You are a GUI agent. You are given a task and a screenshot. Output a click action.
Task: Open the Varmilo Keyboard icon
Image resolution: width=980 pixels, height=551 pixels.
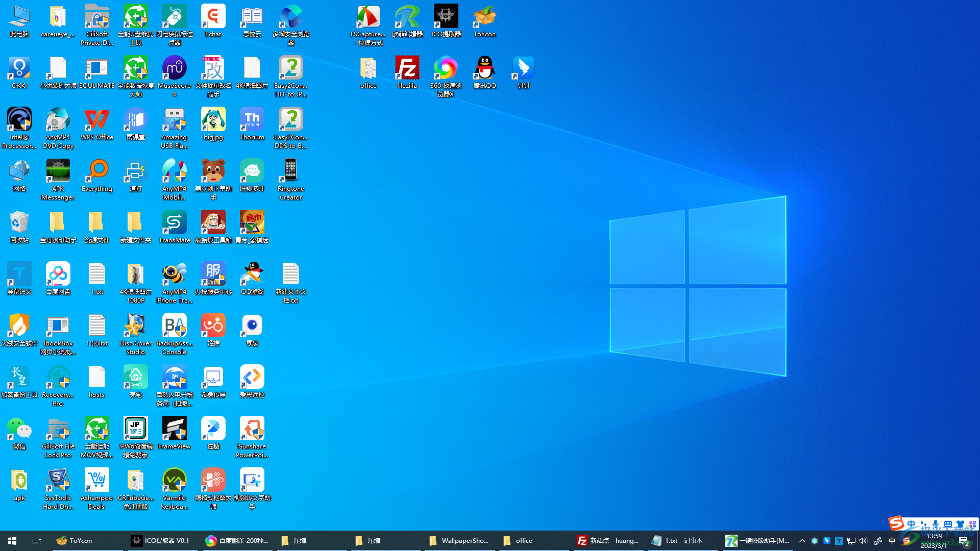point(174,488)
